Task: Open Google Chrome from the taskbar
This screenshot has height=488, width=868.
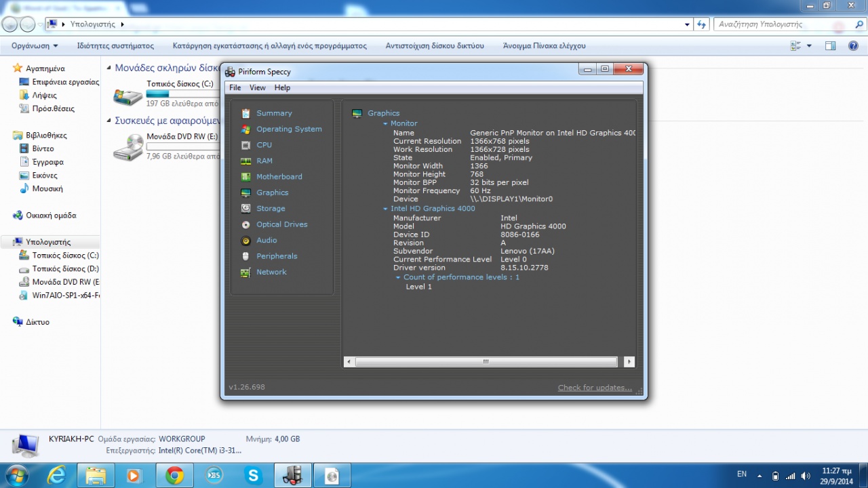Action: 174,476
